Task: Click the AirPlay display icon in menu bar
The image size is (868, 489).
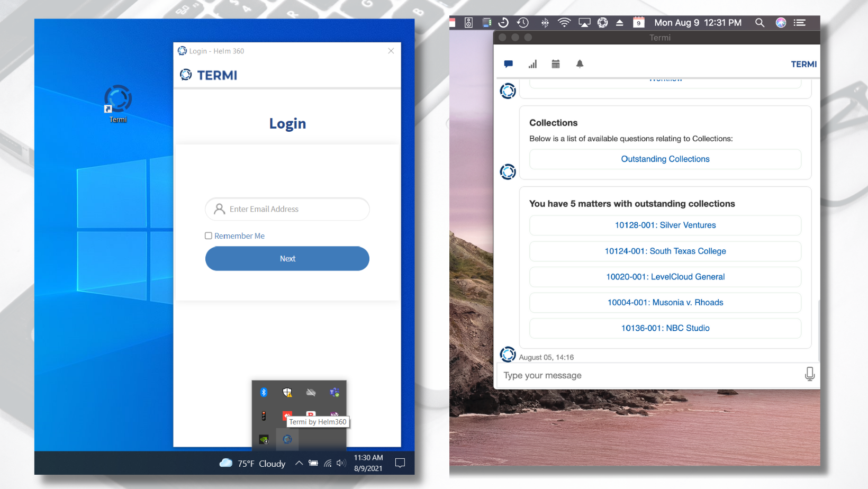Action: (x=584, y=23)
